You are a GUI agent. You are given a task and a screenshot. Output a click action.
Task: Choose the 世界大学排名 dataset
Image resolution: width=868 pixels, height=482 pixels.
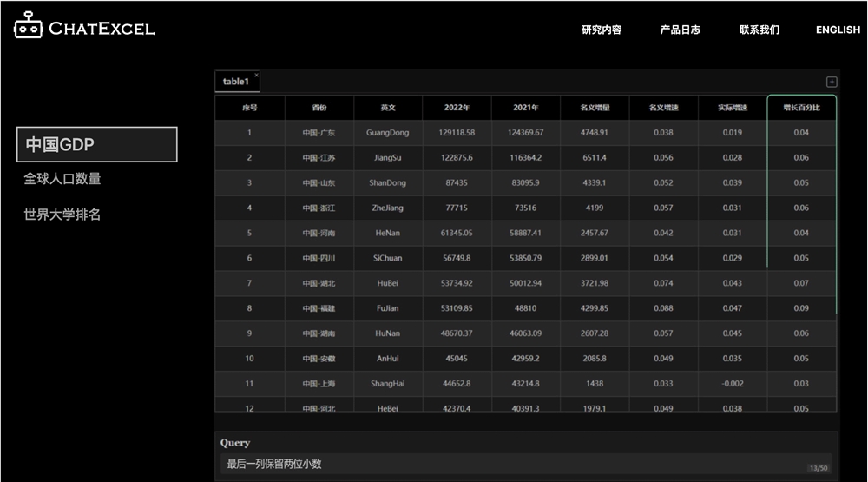coord(62,215)
